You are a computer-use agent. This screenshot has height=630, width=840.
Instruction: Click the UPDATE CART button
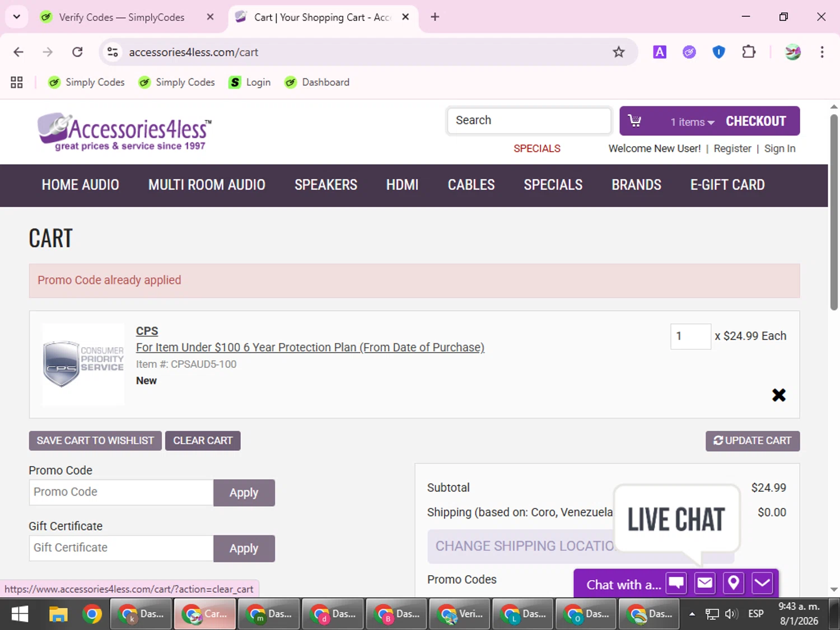[753, 441]
